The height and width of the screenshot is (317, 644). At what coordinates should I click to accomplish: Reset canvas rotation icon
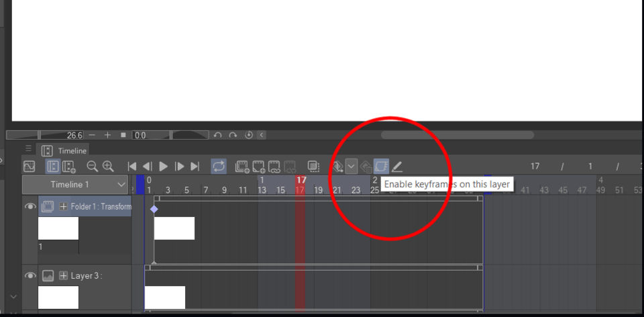click(x=248, y=135)
